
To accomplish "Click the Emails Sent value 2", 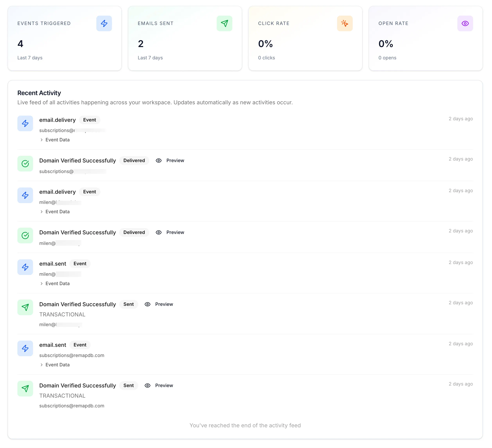I will 140,44.
